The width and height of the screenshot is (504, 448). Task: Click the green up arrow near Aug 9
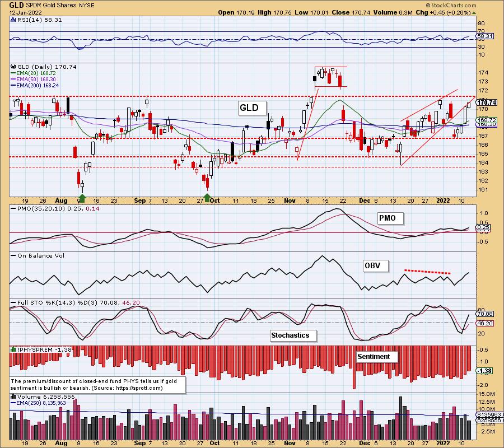point(82,198)
